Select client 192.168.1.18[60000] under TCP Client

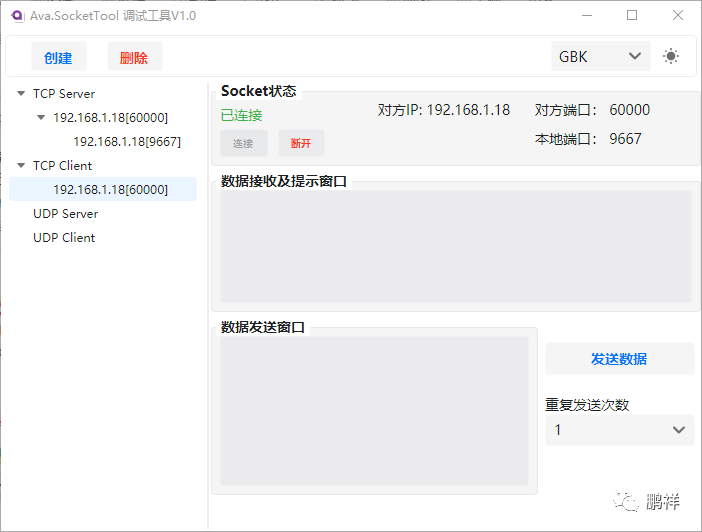(x=103, y=189)
